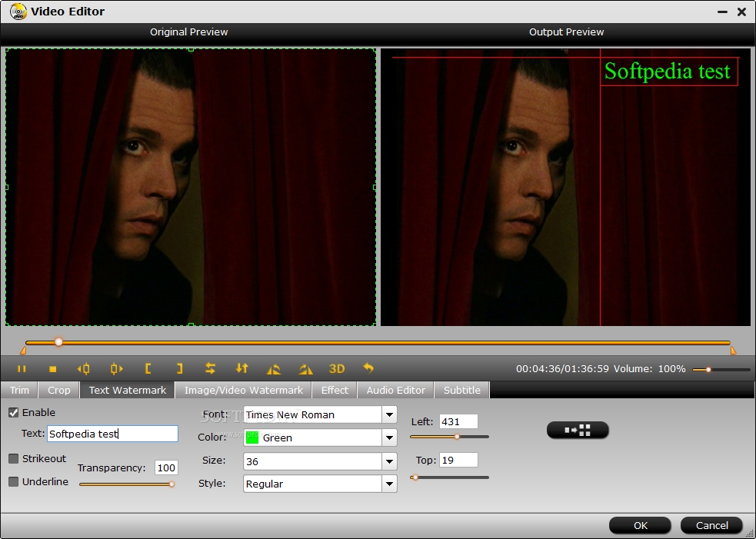
Task: Click the Volume slider
Action: (721, 370)
